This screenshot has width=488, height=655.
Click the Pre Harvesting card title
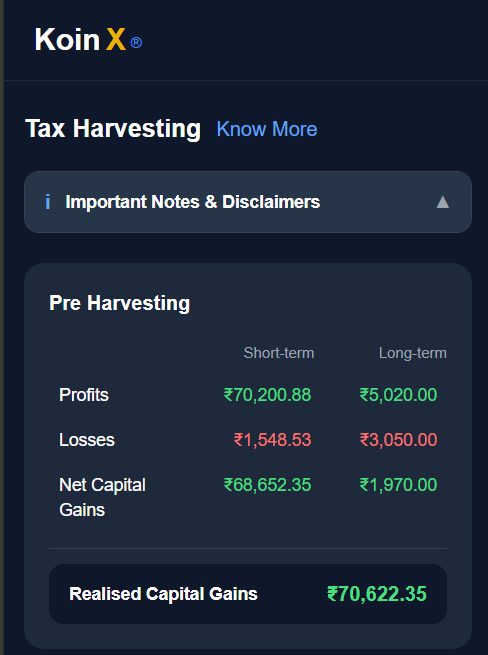119,303
